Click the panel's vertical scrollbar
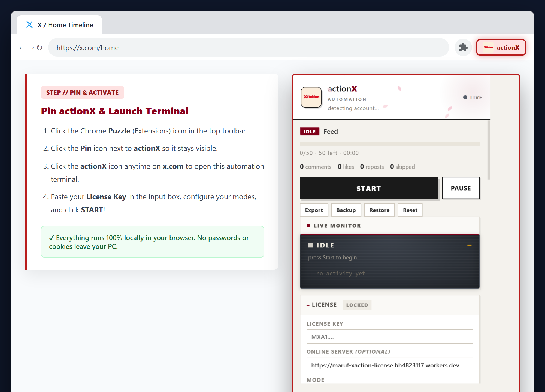 [x=489, y=150]
